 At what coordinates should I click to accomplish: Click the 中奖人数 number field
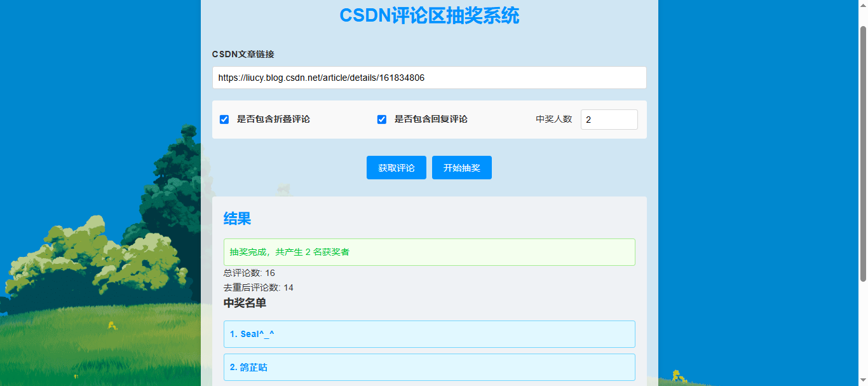pyautogui.click(x=609, y=120)
